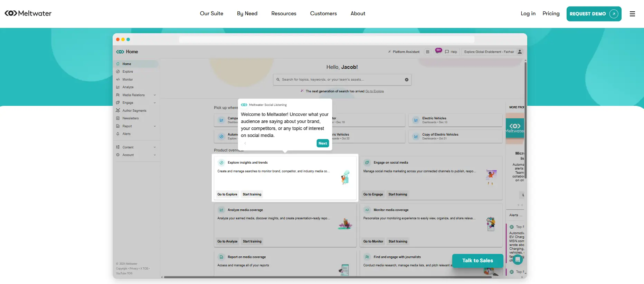
Task: Click the Content icon in sidebar
Action: tap(118, 147)
